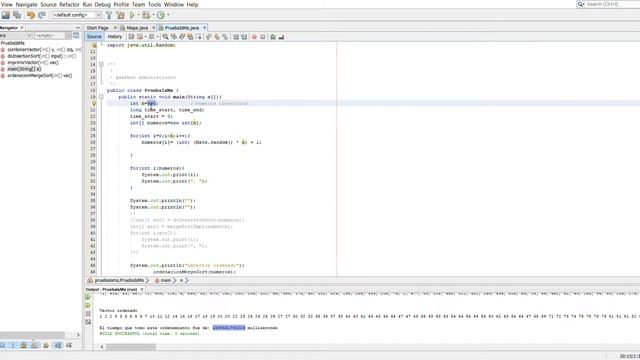Click Clean and Build Project icon
Viewport: 640px width, 360px height.
(120, 15)
